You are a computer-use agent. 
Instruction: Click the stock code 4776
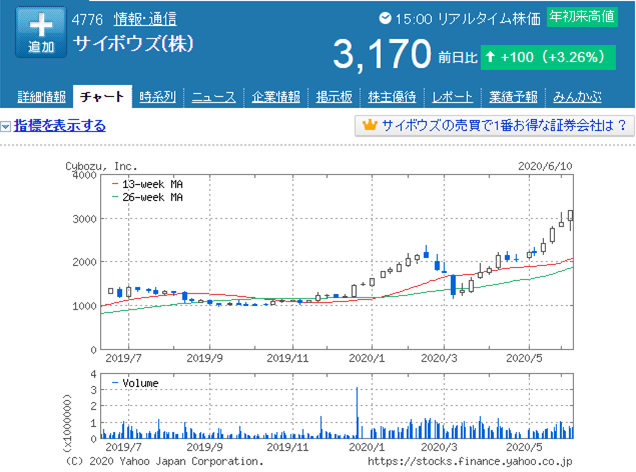click(87, 19)
